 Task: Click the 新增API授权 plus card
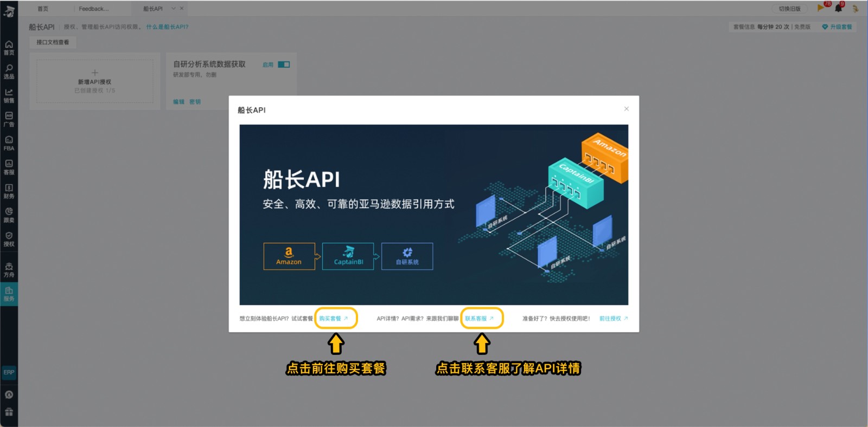coord(95,81)
